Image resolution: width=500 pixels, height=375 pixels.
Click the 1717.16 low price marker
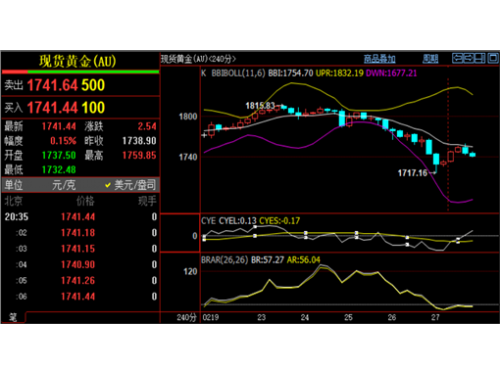point(412,173)
